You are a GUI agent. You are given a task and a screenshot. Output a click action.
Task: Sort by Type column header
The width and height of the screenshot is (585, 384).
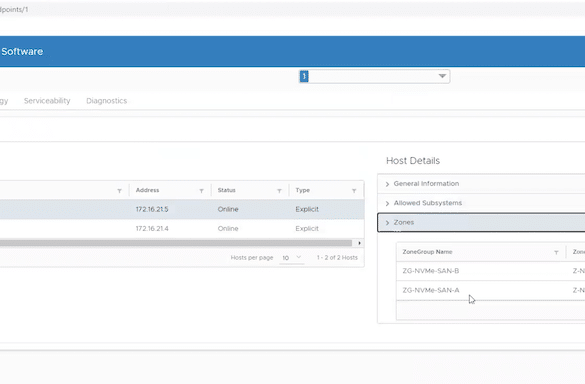click(303, 190)
